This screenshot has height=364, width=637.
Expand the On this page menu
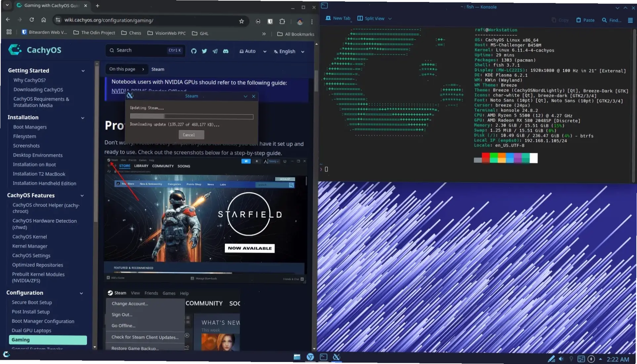point(127,69)
